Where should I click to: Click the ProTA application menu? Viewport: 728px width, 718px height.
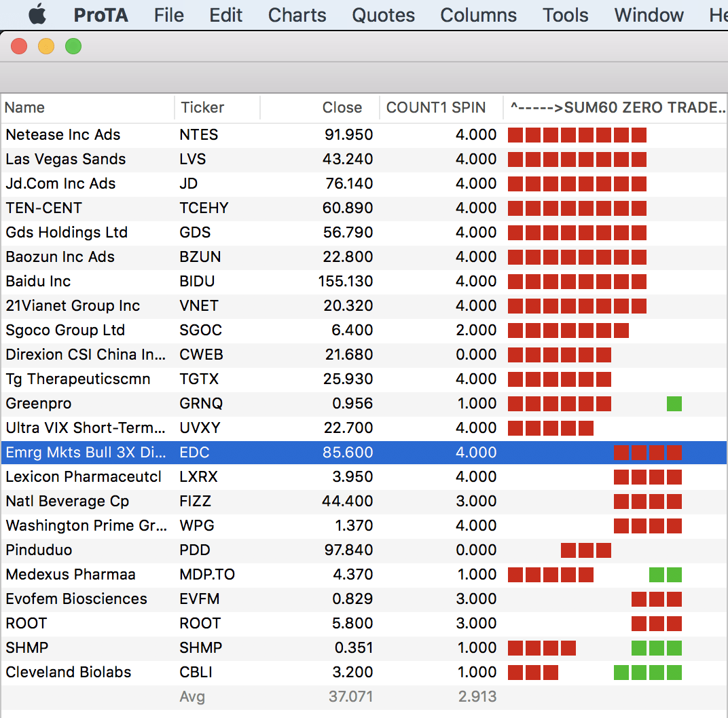[101, 15]
